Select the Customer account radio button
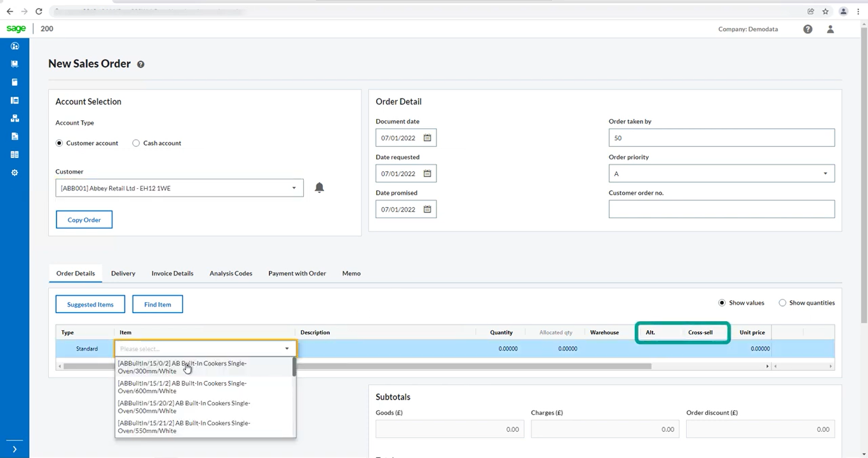The height and width of the screenshot is (458, 868). click(x=59, y=142)
